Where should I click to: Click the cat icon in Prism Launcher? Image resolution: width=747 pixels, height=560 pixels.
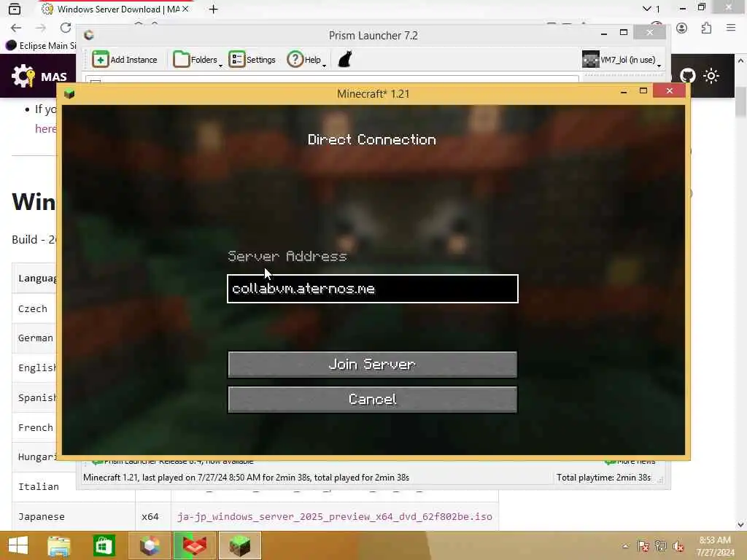(345, 60)
